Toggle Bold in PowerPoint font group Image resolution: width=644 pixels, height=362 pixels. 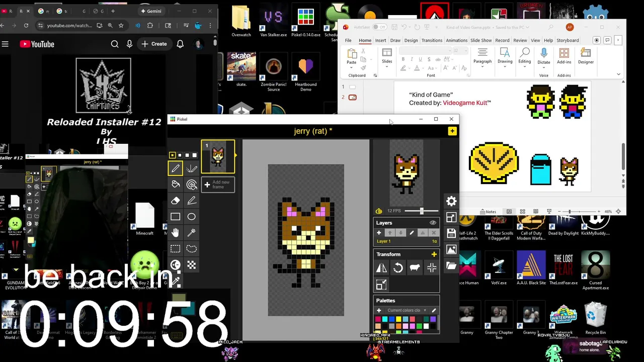coord(403,59)
